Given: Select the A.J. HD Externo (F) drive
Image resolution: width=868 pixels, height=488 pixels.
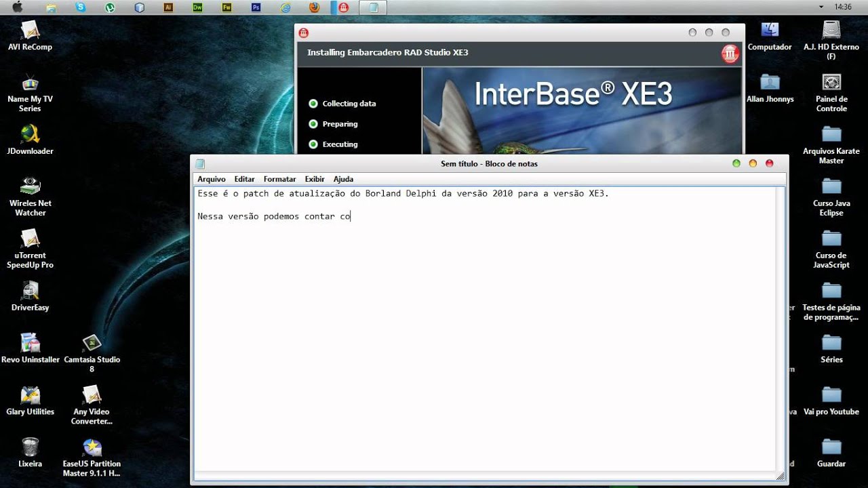Looking at the screenshot, I should point(831,41).
